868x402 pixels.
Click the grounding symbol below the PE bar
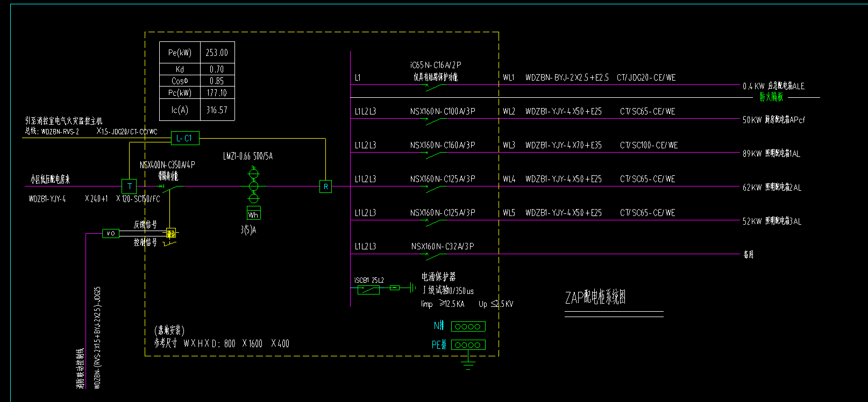coord(468,365)
